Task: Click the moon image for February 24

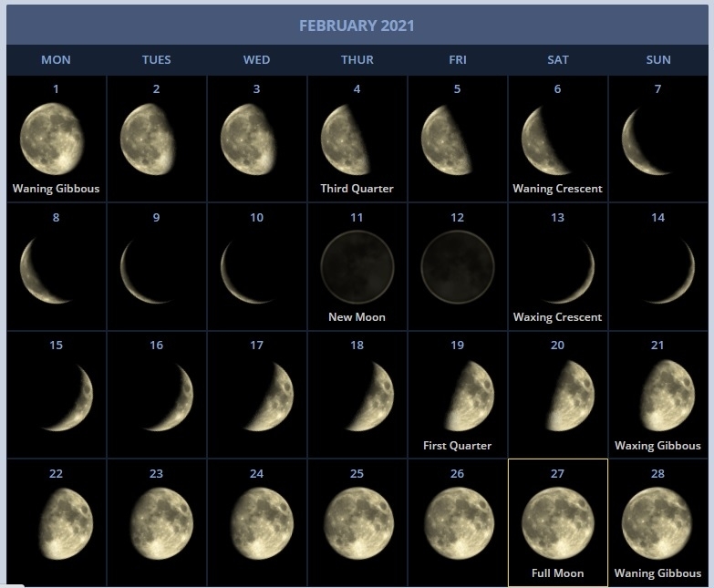Action: (262, 524)
